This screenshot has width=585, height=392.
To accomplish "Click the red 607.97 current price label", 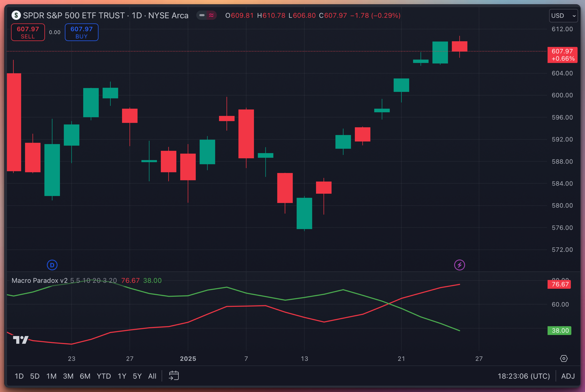I will [x=563, y=55].
